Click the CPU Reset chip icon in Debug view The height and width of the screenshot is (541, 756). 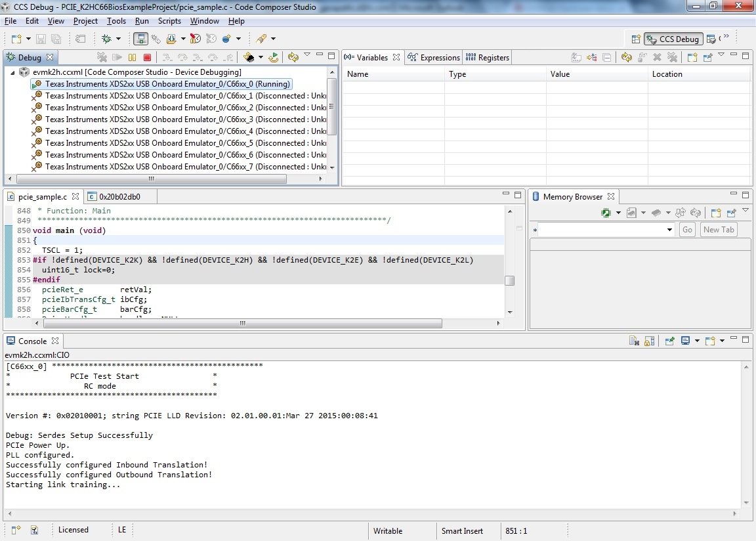pyautogui.click(x=249, y=57)
